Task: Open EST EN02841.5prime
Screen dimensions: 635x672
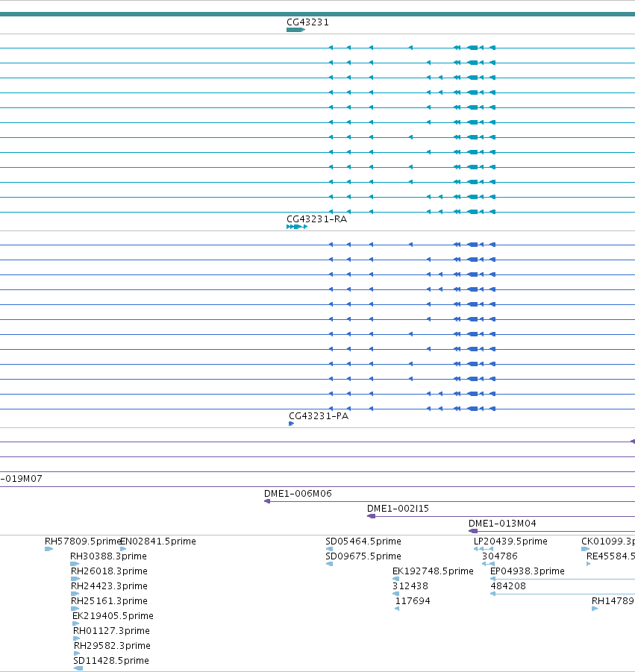Action: pyautogui.click(x=157, y=541)
